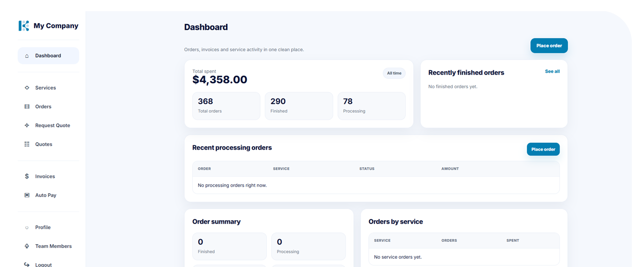644x267 pixels.
Task: Click the Services diamond icon
Action: [27, 88]
